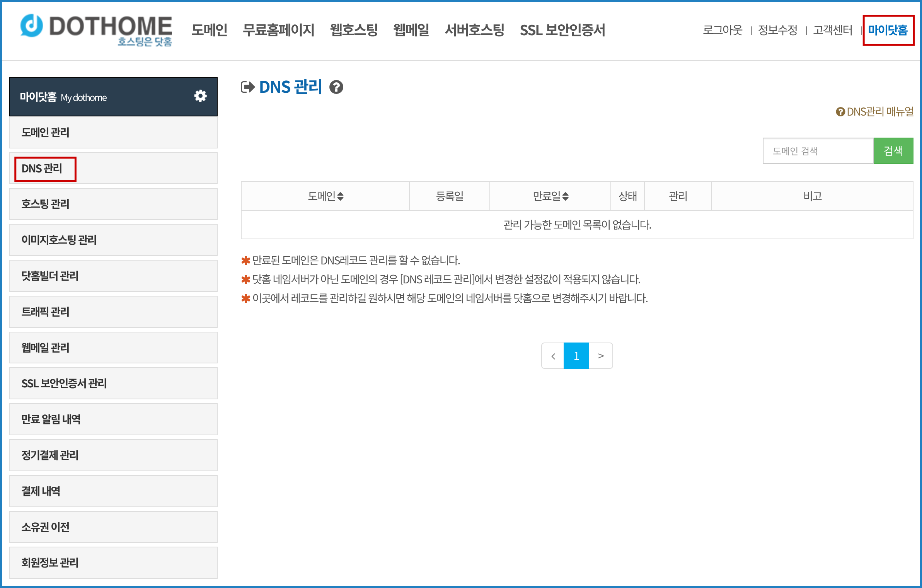Click the 도메인 검색 input field
The height and width of the screenshot is (588, 922).
tap(818, 150)
